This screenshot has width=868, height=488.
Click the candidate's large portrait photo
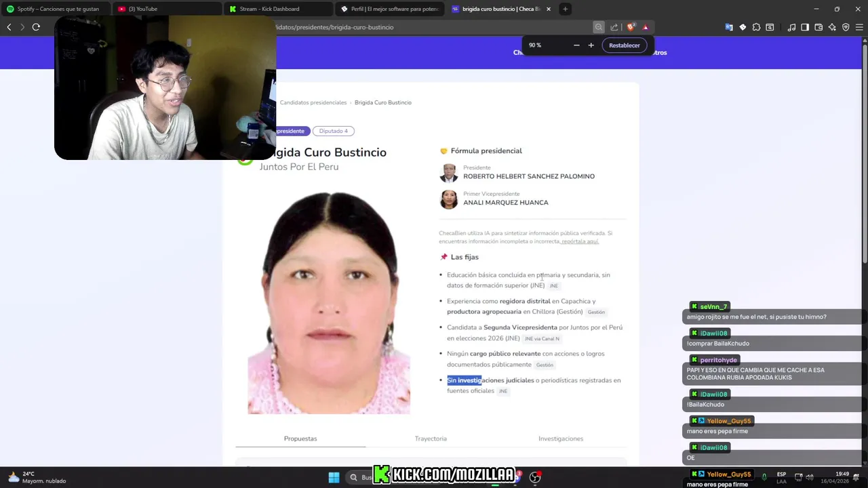tap(329, 302)
